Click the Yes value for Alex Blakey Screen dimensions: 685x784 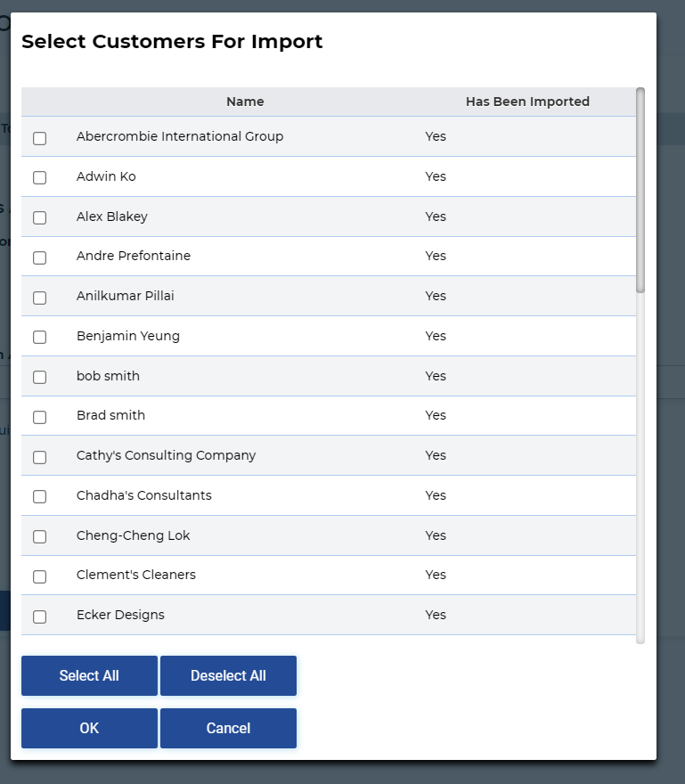coord(436,216)
